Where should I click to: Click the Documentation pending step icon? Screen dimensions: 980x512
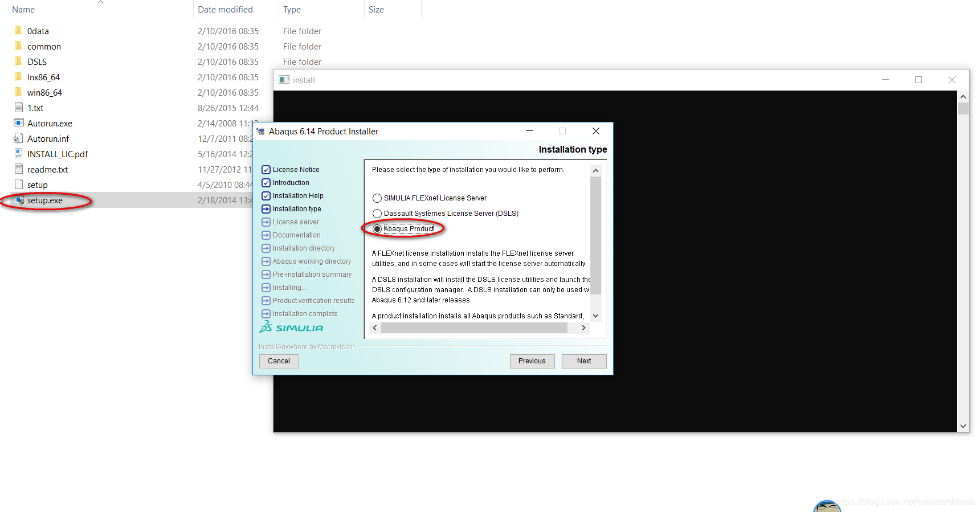pos(266,235)
